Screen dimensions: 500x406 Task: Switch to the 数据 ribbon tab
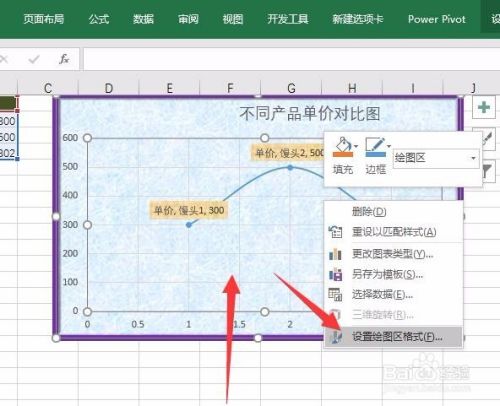coord(143,19)
